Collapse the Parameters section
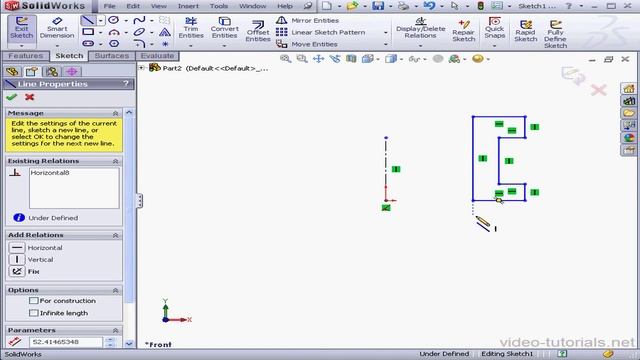 (x=116, y=330)
